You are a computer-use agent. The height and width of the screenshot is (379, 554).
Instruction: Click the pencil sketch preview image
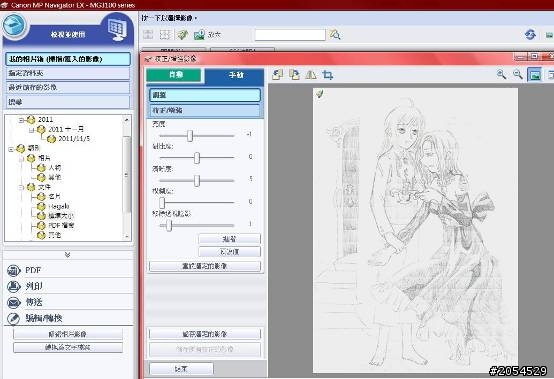pos(416,230)
